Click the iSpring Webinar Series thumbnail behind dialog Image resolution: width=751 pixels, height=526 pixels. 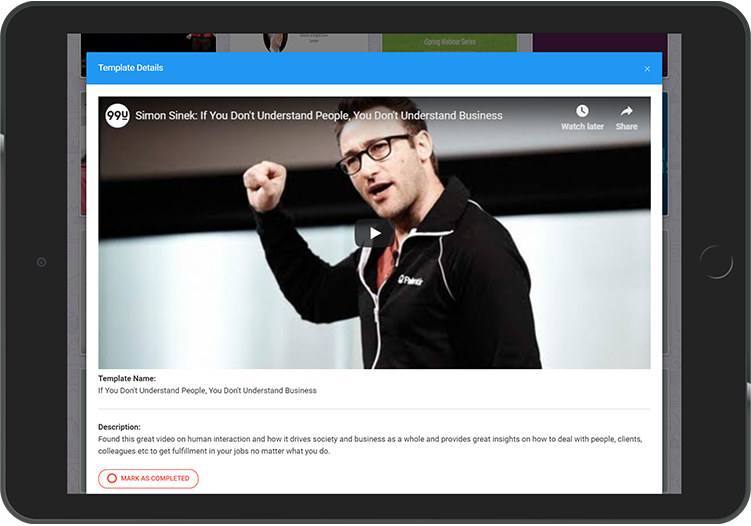pyautogui.click(x=449, y=43)
